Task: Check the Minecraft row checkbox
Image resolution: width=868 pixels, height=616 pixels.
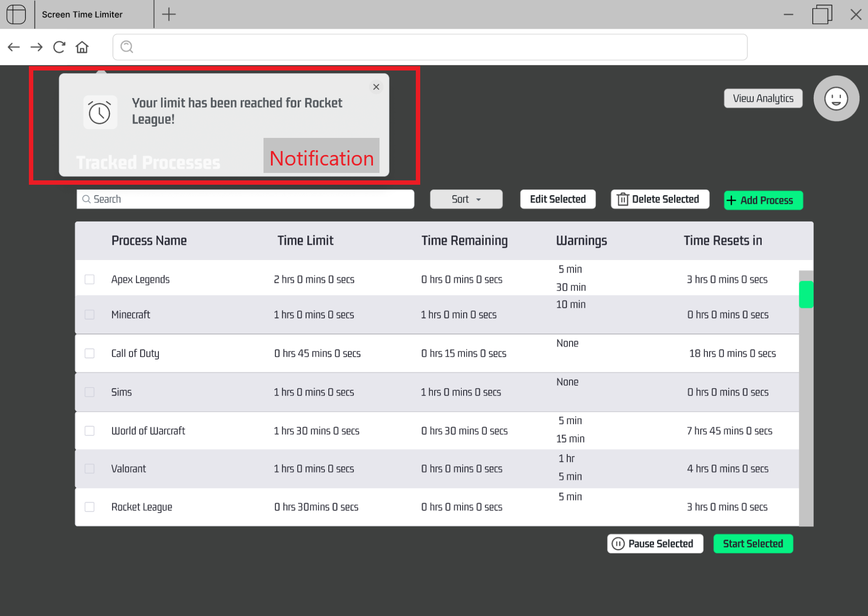Action: 90,314
